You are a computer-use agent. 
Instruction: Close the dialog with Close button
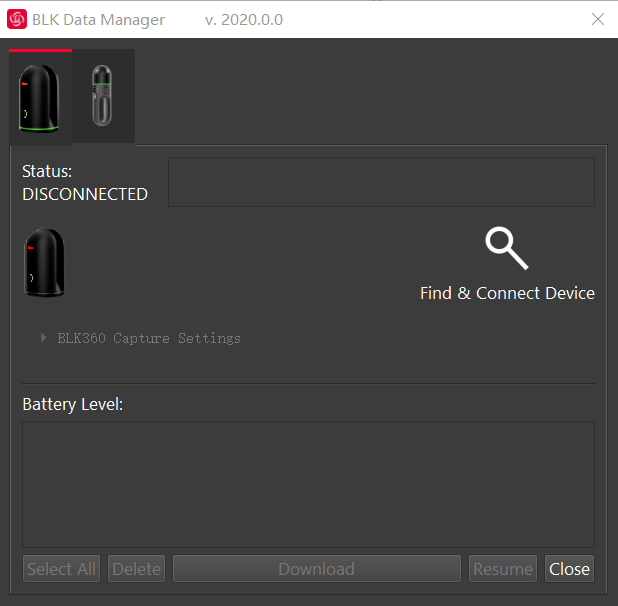[x=569, y=569]
